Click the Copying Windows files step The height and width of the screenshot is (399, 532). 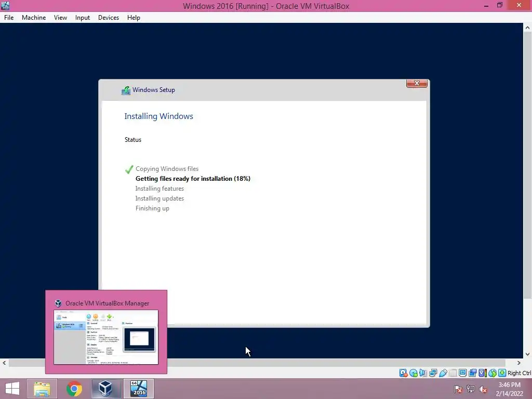pyautogui.click(x=167, y=169)
